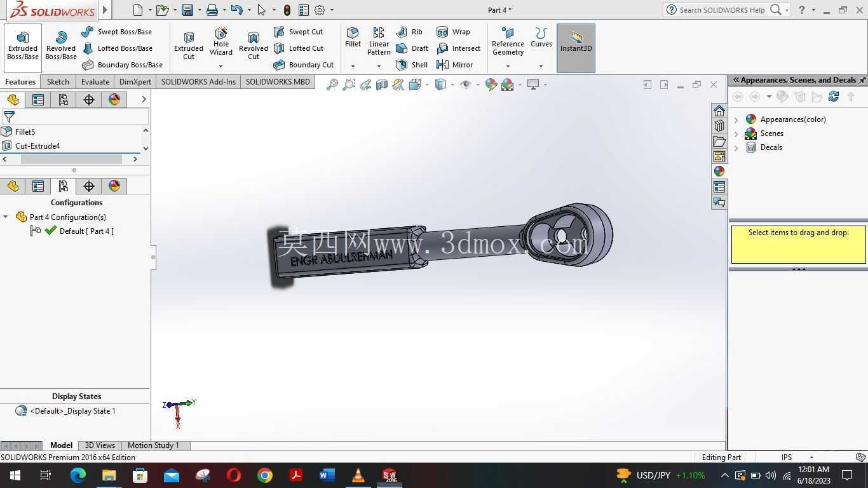The width and height of the screenshot is (868, 488).
Task: Click the Save icon in toolbar
Action: tap(187, 10)
